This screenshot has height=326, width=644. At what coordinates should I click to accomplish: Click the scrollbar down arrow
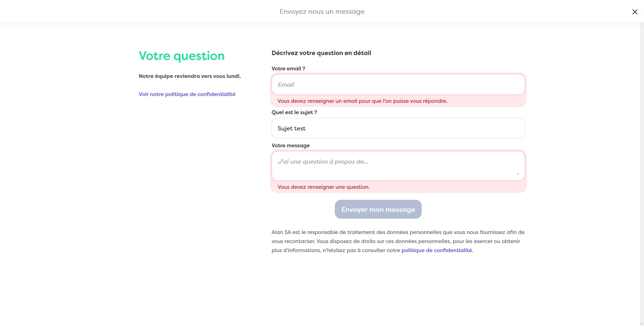[642, 324]
